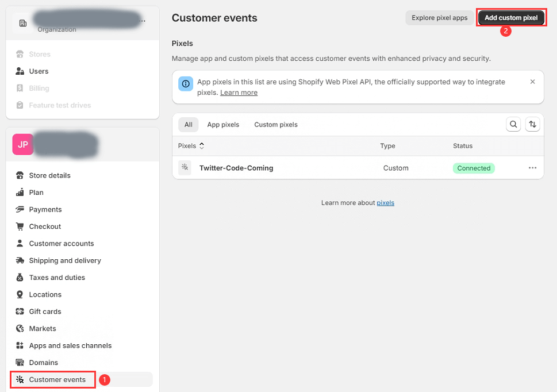Open more actions for Twitter-Code-Coming
557x392 pixels.
tap(532, 168)
